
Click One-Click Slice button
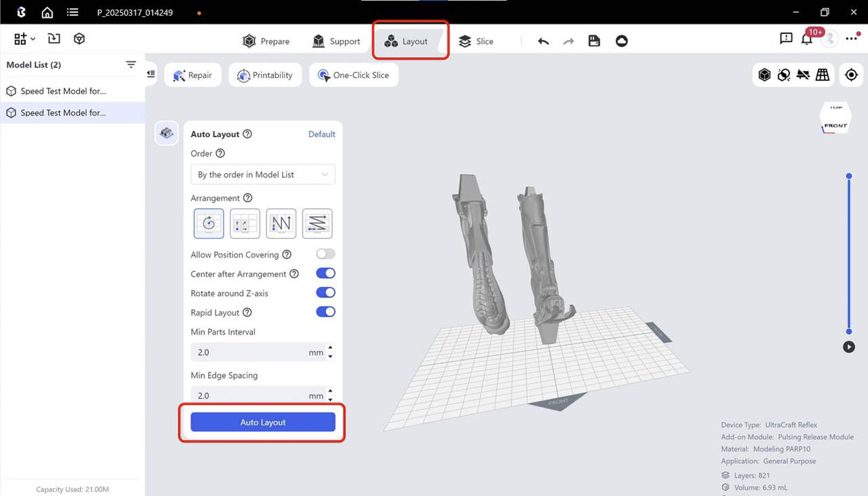[x=353, y=75]
